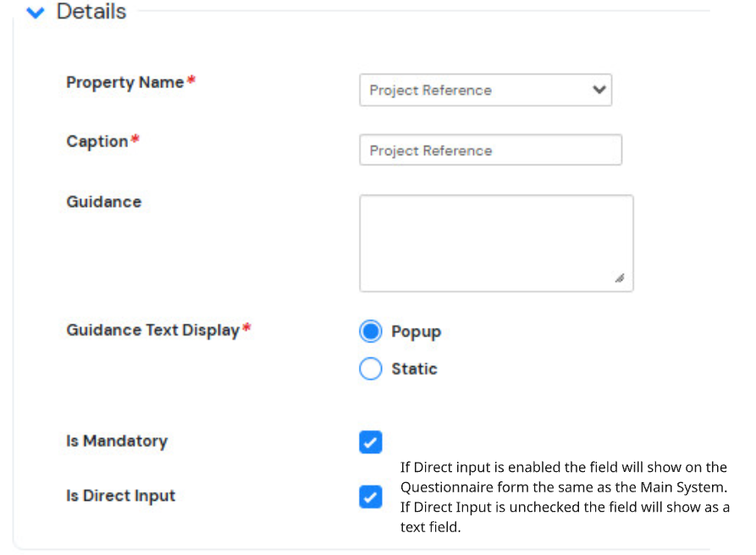Image resolution: width=756 pixels, height=555 pixels.
Task: Click the Guidance Text Display label
Action: 153,330
